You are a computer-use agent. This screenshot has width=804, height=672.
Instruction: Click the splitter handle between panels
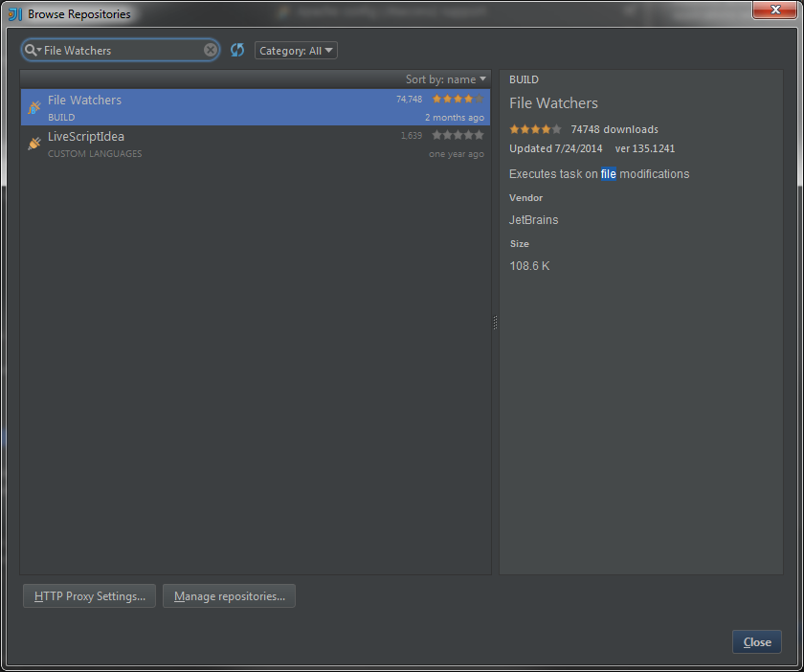(495, 323)
